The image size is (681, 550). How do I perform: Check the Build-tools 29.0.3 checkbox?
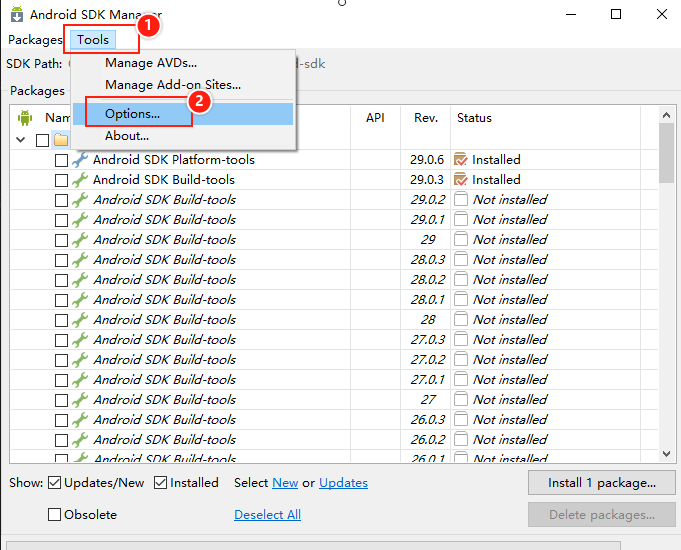click(61, 180)
